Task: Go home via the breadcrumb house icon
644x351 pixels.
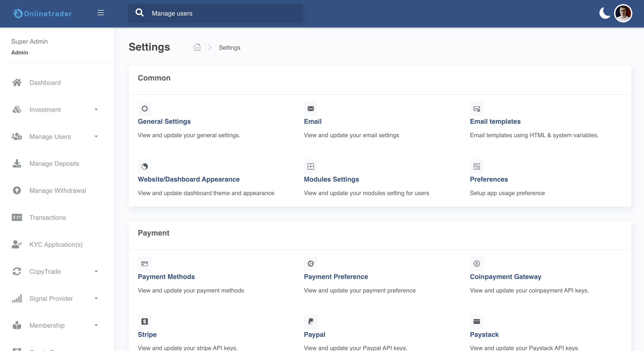Action: pyautogui.click(x=197, y=47)
